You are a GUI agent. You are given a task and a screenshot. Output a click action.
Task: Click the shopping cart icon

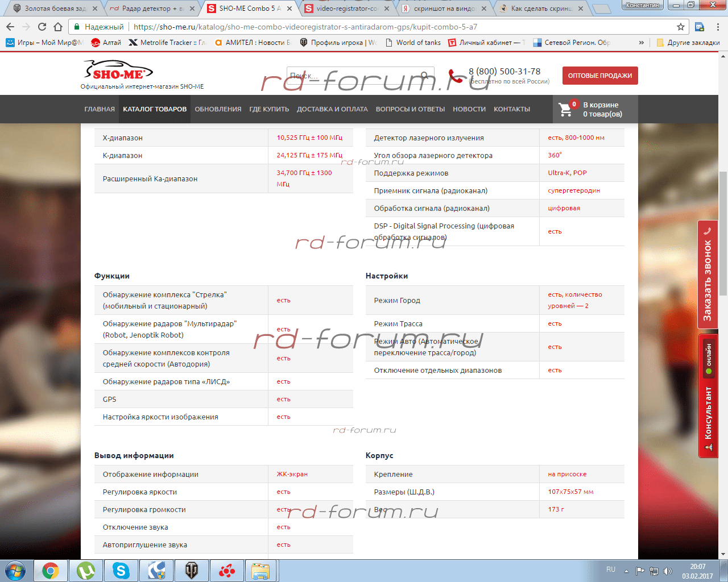(x=565, y=109)
